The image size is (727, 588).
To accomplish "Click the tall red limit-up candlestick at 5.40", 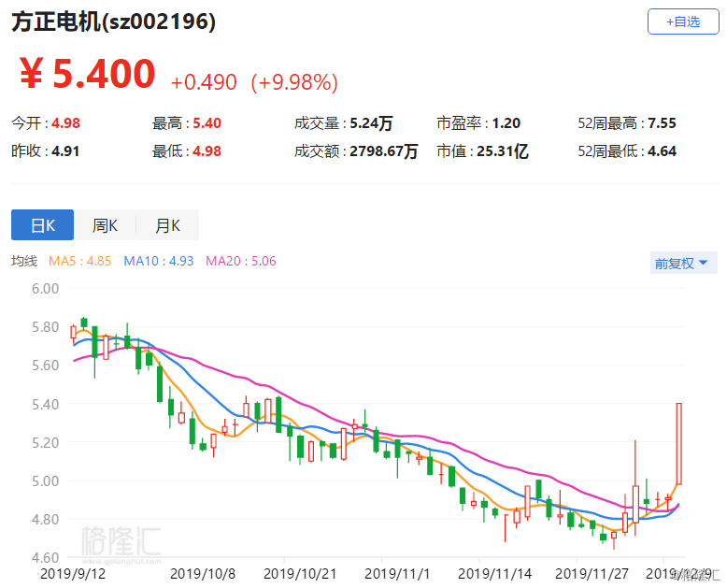I will click(678, 444).
